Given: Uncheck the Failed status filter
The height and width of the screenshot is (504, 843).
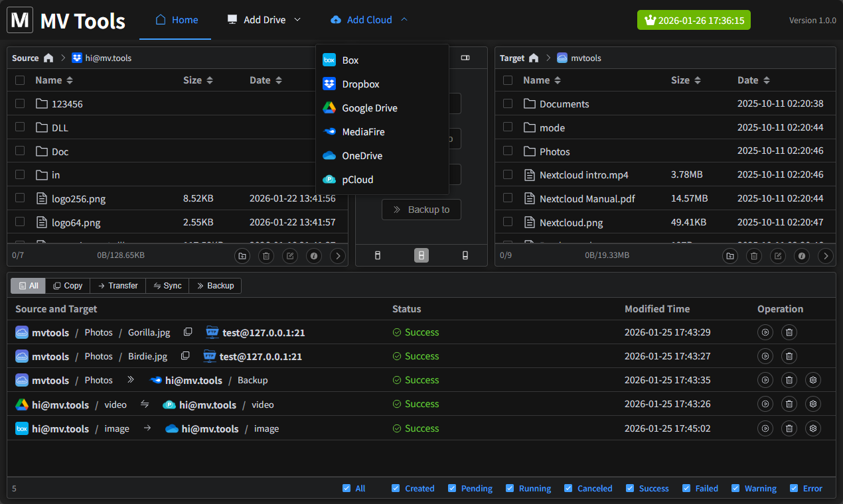Looking at the screenshot, I should [684, 488].
